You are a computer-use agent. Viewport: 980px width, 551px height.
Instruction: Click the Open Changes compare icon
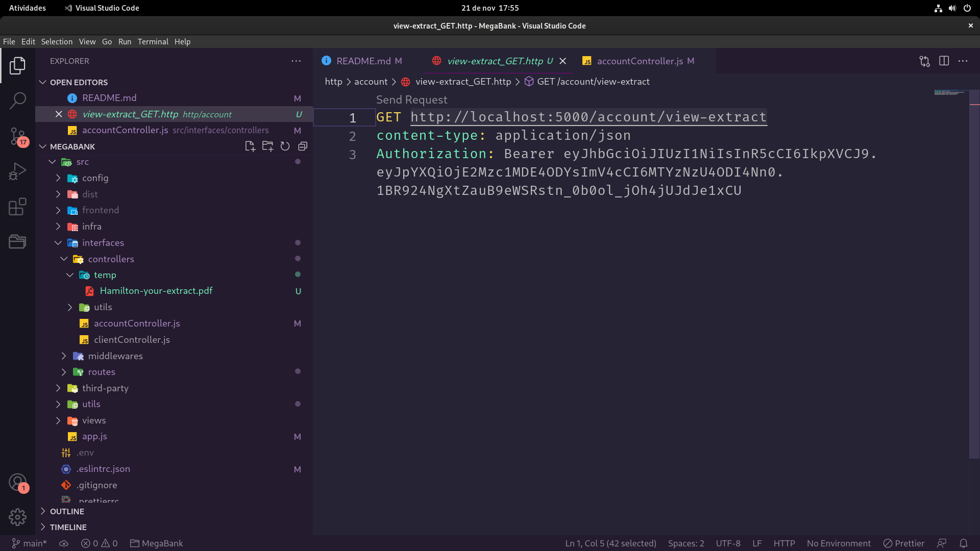(x=924, y=61)
